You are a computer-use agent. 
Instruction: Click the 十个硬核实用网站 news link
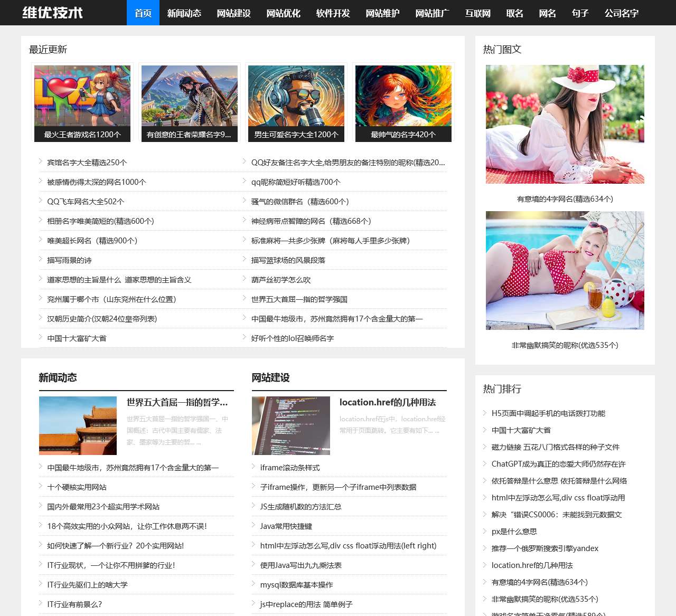coord(77,487)
